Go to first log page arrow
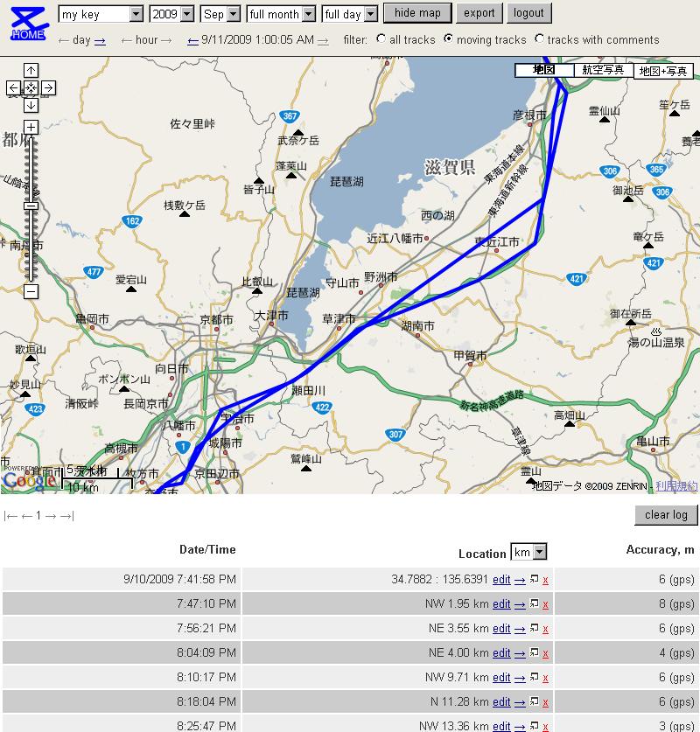The image size is (700, 732). click(x=10, y=516)
